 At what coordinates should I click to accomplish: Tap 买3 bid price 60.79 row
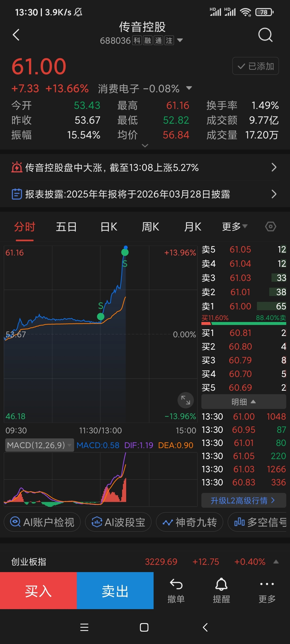[244, 360]
